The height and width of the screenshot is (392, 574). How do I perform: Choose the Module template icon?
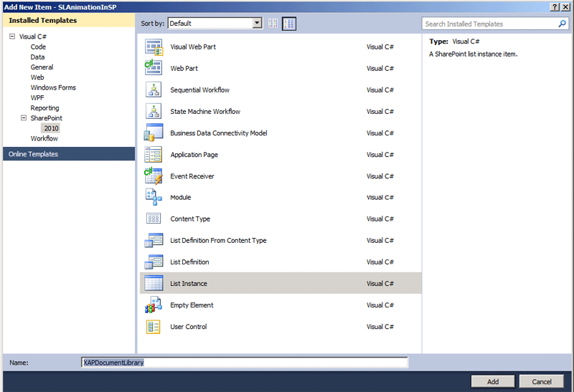pos(154,197)
